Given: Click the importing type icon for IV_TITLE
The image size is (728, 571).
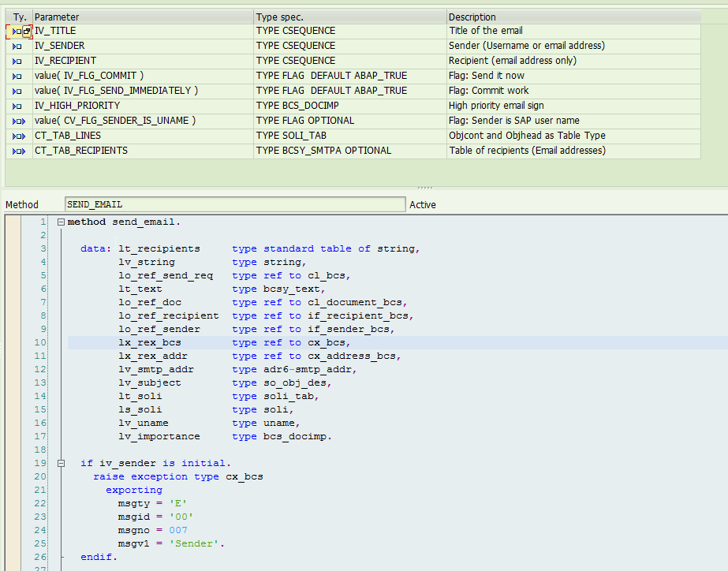Looking at the screenshot, I should [x=17, y=32].
